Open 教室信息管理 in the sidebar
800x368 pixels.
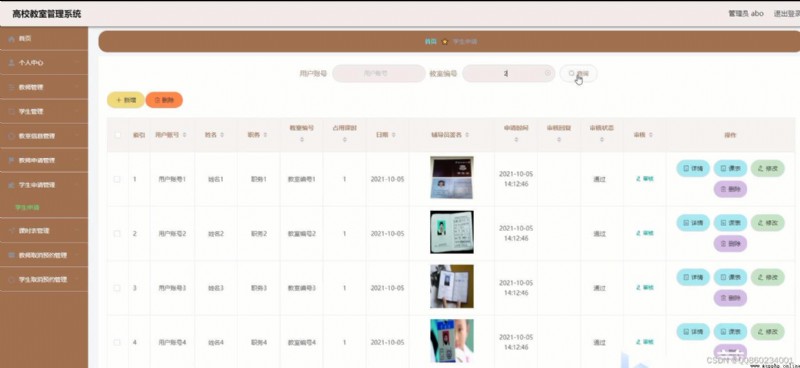pyautogui.click(x=44, y=136)
